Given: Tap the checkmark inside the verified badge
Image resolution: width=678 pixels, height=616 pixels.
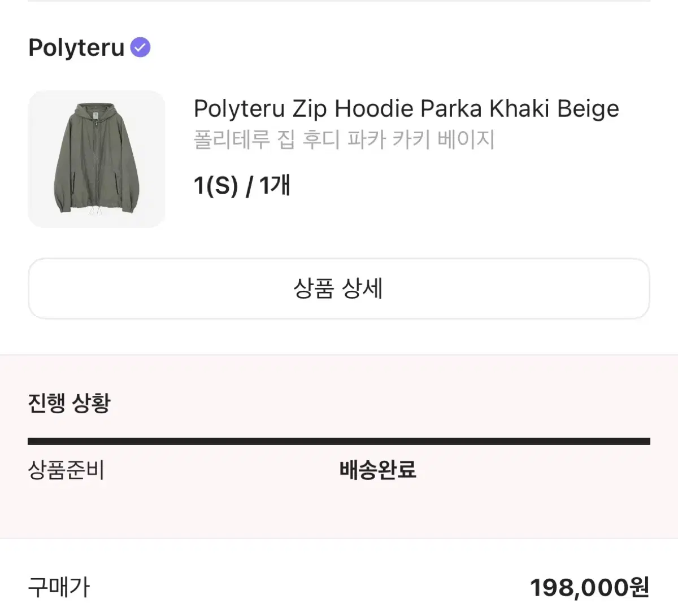Looking at the screenshot, I should coord(140,47).
